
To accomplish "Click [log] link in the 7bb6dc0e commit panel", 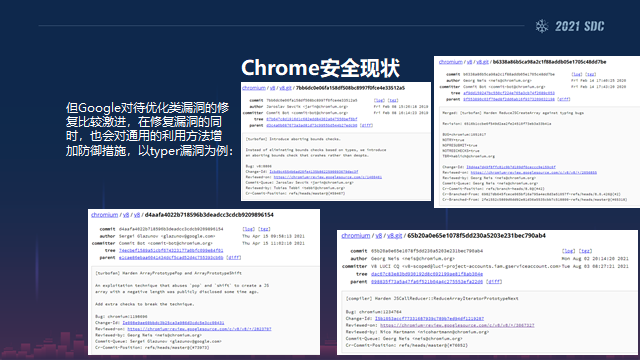I will click(379, 100).
